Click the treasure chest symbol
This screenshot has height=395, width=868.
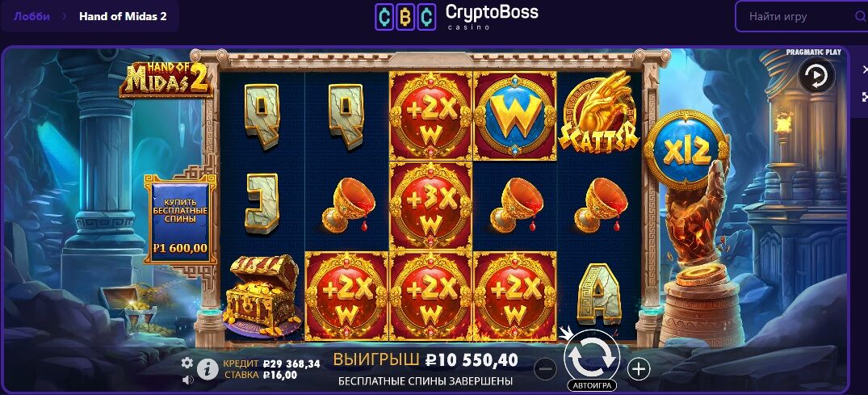click(261, 296)
